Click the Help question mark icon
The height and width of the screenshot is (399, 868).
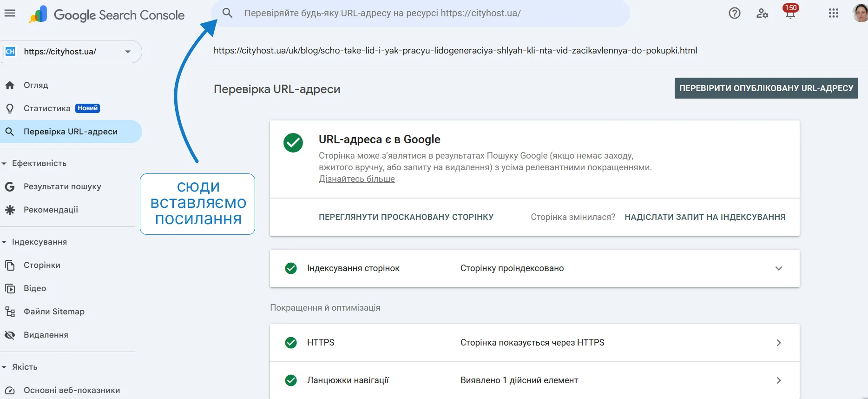tap(735, 13)
